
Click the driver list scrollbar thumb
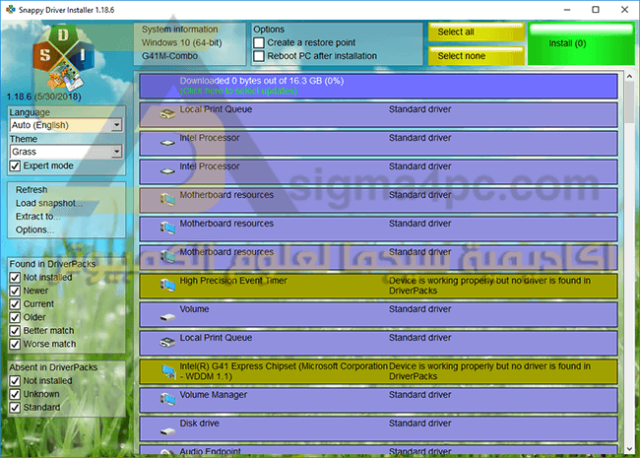pyautogui.click(x=629, y=103)
